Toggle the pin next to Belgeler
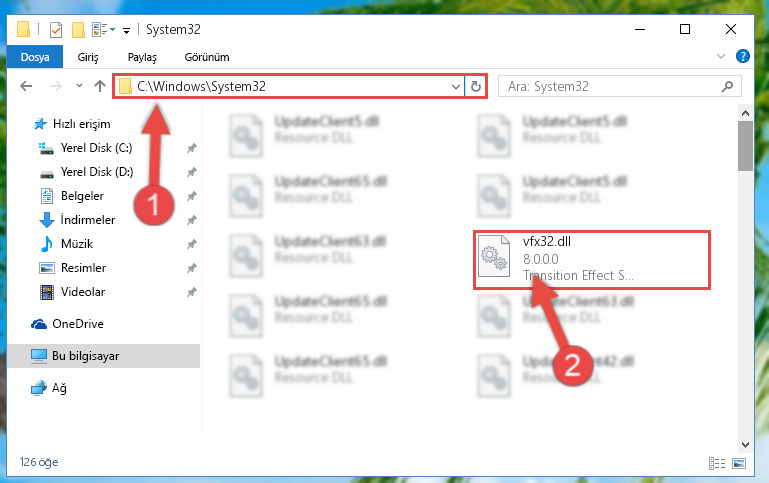The image size is (769, 483). (x=191, y=196)
